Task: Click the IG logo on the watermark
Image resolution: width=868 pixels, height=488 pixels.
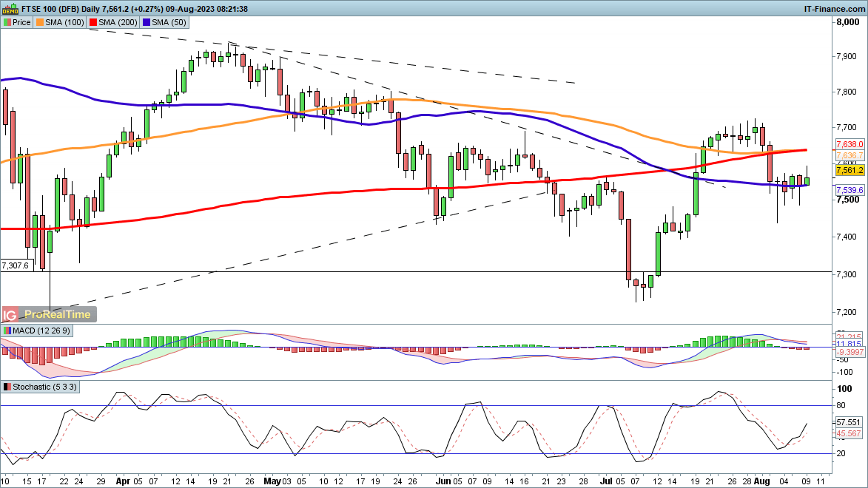Action: [11, 314]
